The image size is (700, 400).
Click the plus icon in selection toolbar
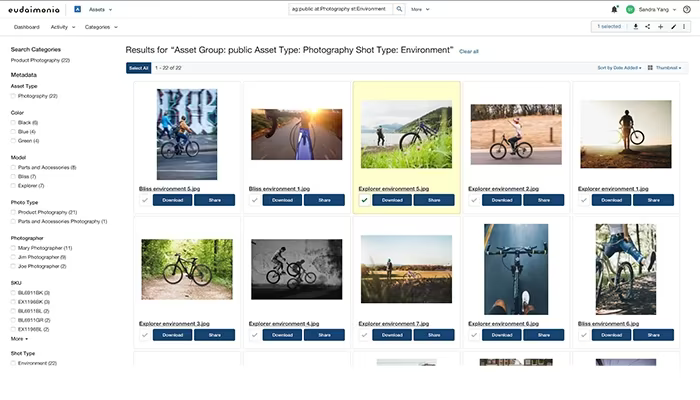(660, 27)
